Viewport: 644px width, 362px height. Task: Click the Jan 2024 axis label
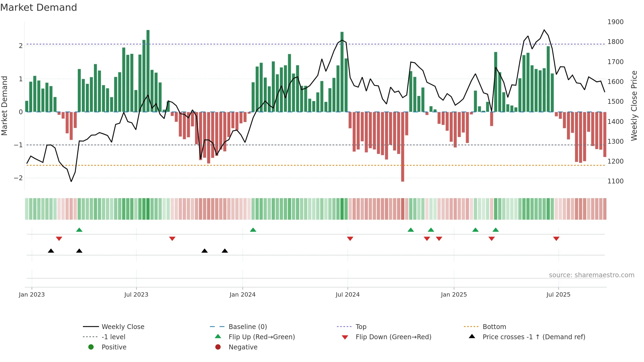click(243, 295)
